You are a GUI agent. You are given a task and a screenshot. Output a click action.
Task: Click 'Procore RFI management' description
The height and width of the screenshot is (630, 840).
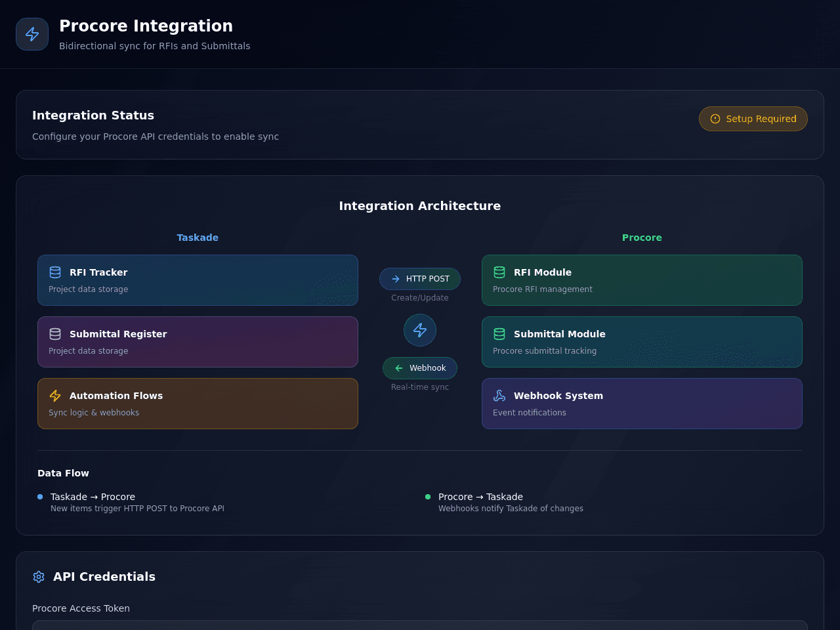pos(543,289)
